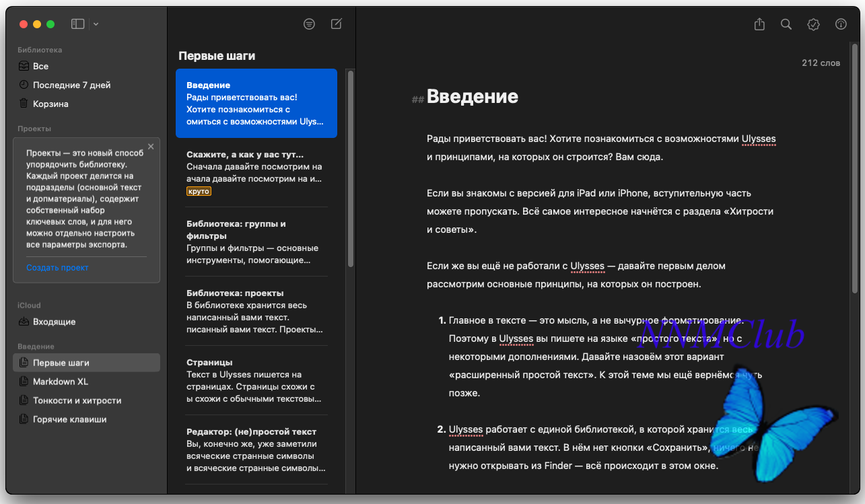
Task: Open the sheet info dashboard icon
Action: [841, 24]
